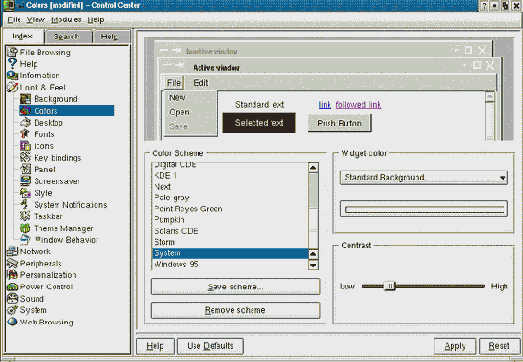The height and width of the screenshot is (362, 523).
Task: Click the Window Behavior module icon
Action: click(x=25, y=240)
